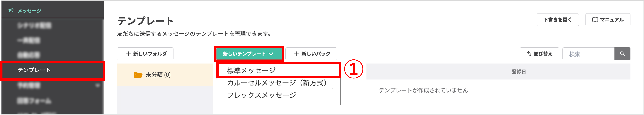Click the 下書きを開く button
The height and width of the screenshot is (115, 644).
pyautogui.click(x=558, y=20)
